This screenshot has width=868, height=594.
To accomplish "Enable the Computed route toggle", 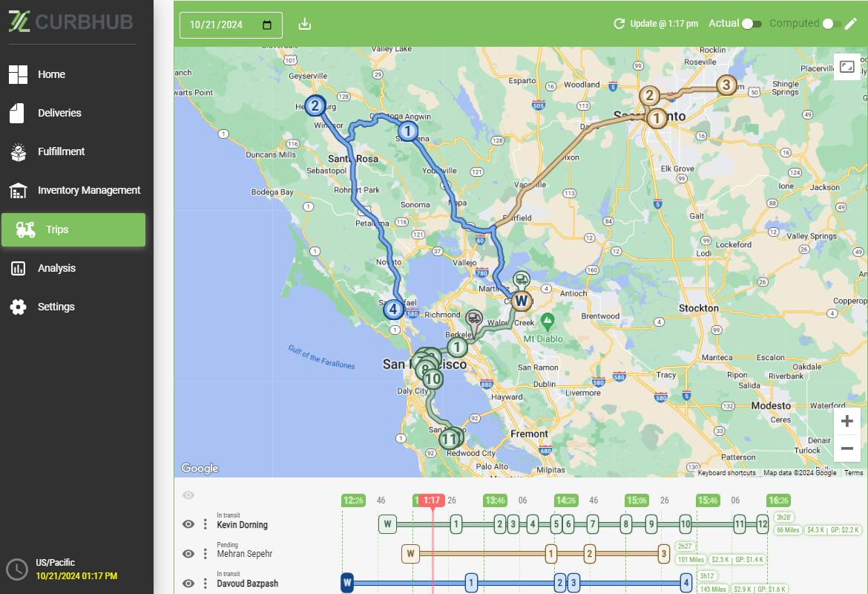I will tap(831, 24).
